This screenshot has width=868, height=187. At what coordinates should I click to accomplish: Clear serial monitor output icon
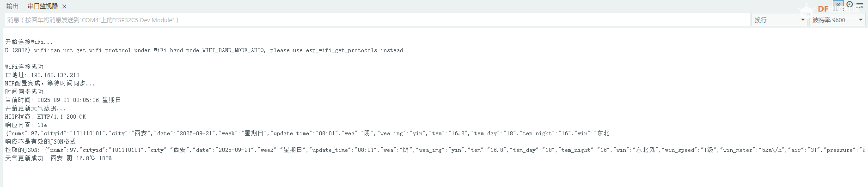pyautogui.click(x=860, y=5)
